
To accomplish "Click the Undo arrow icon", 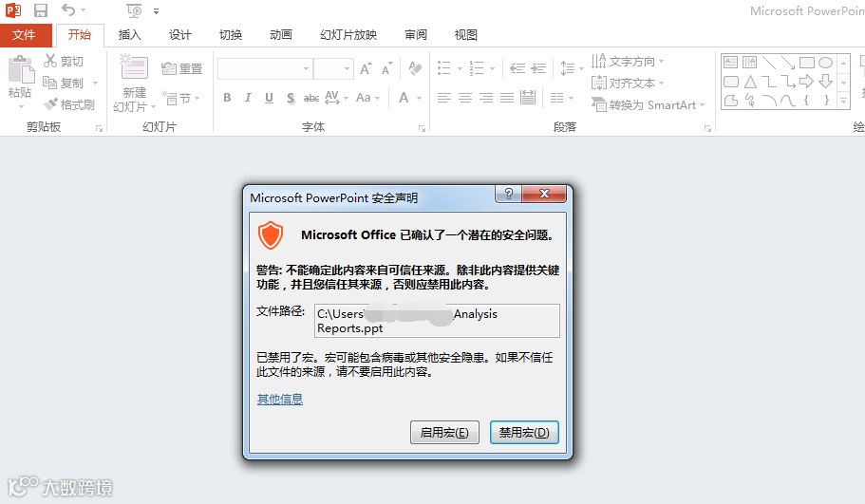I will tap(68, 9).
